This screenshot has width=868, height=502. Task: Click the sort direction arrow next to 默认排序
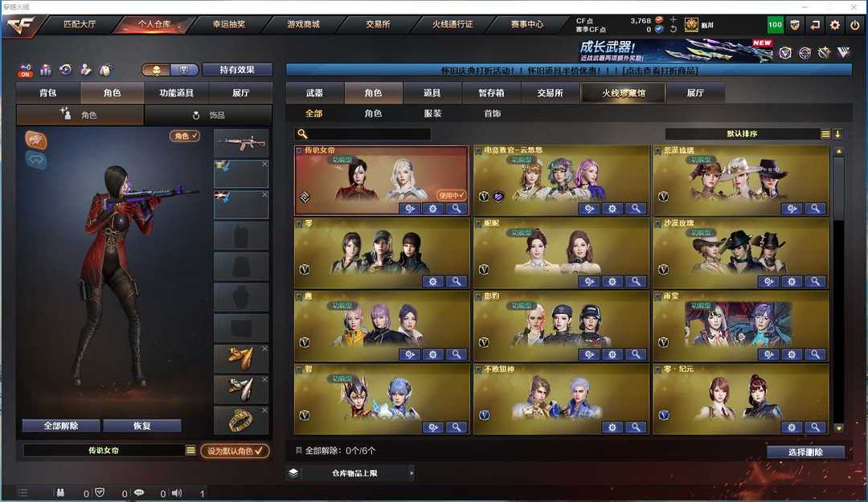pos(837,134)
